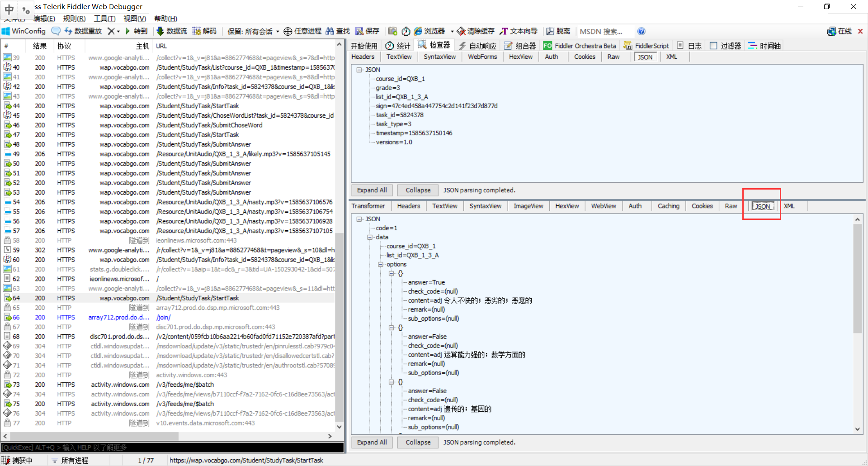Switch to 自动响应 tab
868x466 pixels.
tap(477, 46)
